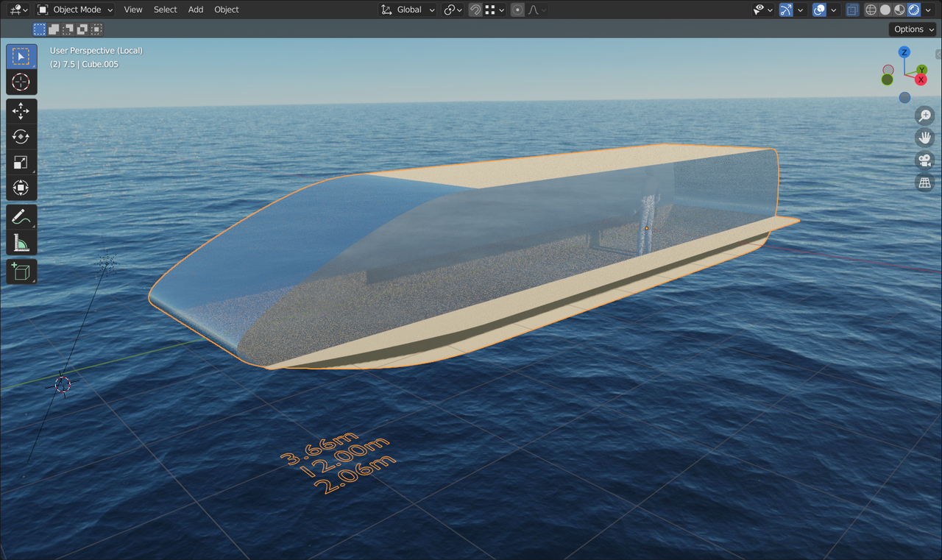Viewport: 942px width, 560px height.
Task: Open the Global transform orientation dropdown
Action: [408, 10]
